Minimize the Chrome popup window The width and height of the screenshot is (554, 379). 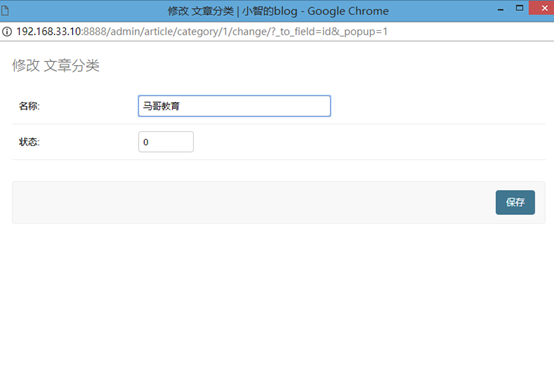(x=501, y=9)
